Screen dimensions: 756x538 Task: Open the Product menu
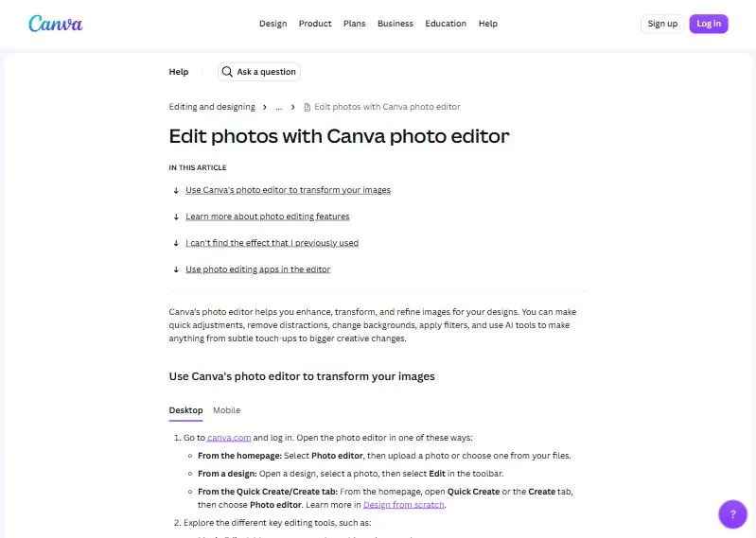pyautogui.click(x=315, y=24)
